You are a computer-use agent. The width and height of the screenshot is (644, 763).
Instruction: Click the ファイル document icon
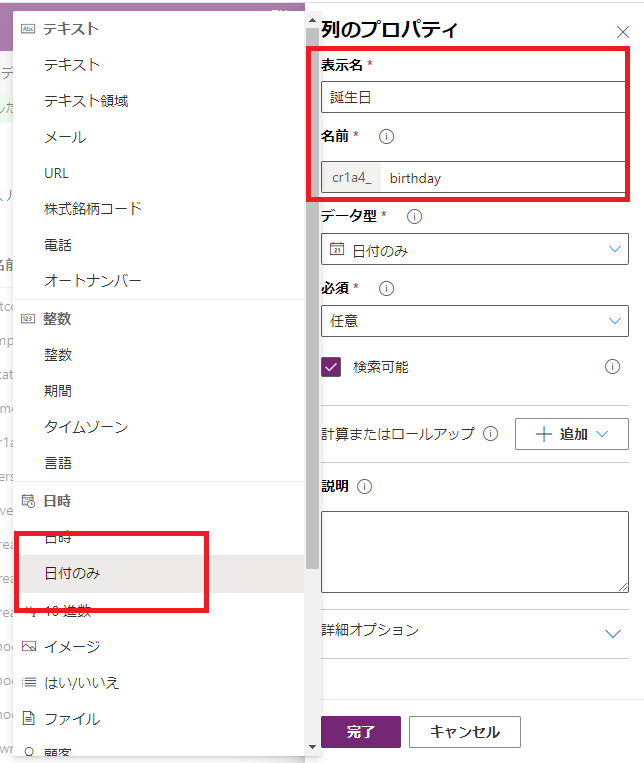click(29, 718)
